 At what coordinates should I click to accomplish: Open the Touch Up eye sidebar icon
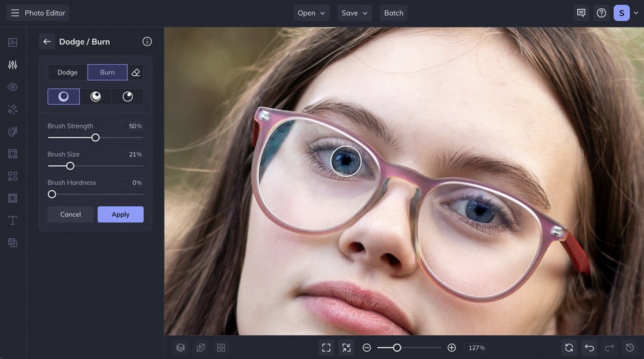(x=13, y=87)
